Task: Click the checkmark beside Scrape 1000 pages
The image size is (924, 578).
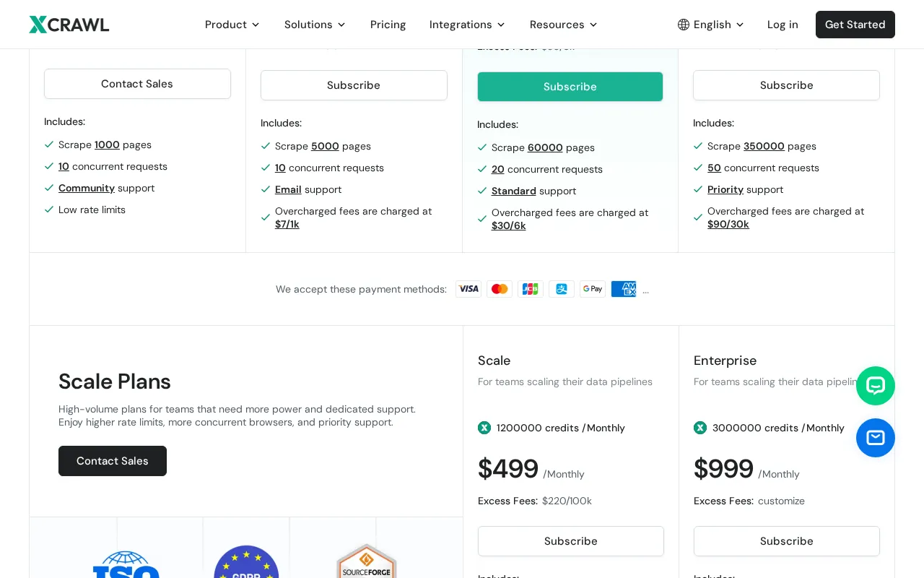Action: coord(49,144)
